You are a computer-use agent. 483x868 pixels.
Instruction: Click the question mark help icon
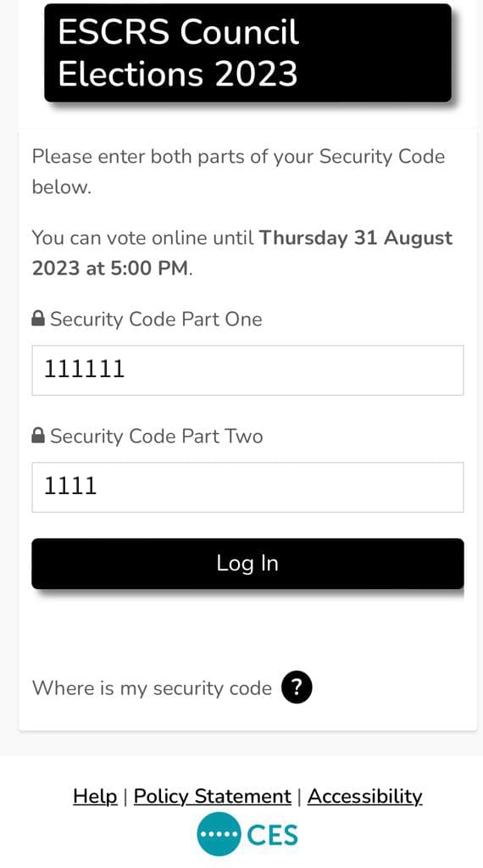pyautogui.click(x=297, y=687)
